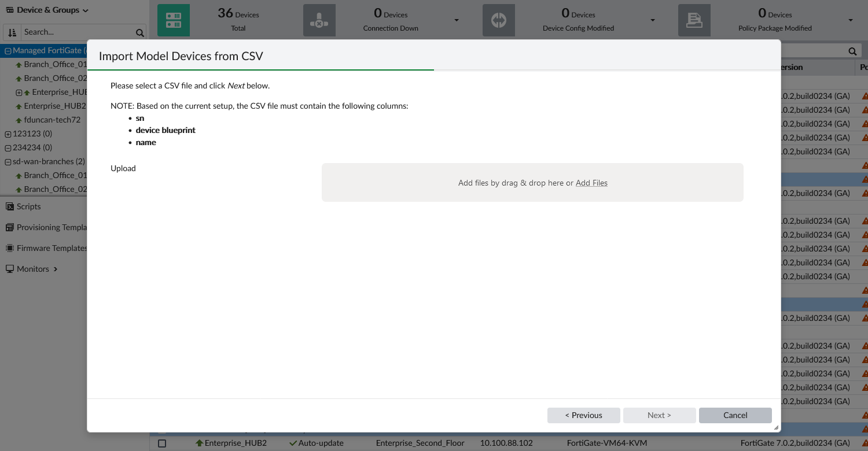Click the 10.100.88.102 IP address cell
868x451 pixels.
click(x=506, y=443)
